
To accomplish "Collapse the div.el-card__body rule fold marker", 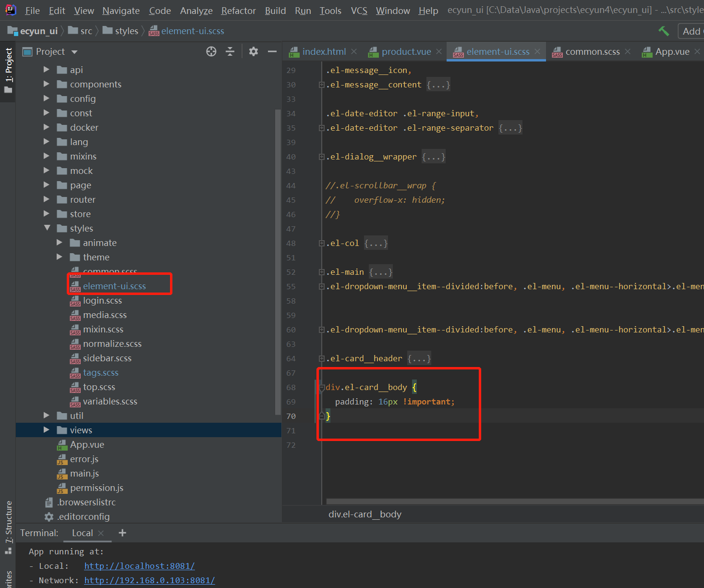I will [x=322, y=387].
